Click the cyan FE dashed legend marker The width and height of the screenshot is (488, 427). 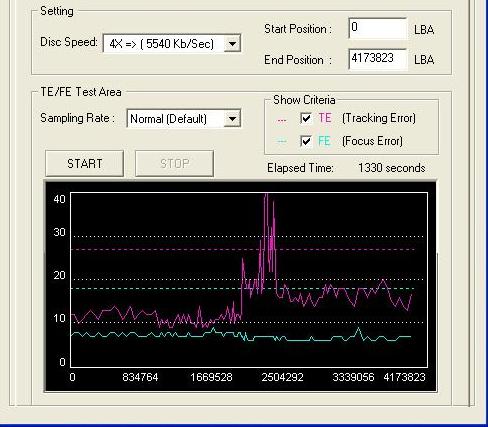pos(282,142)
